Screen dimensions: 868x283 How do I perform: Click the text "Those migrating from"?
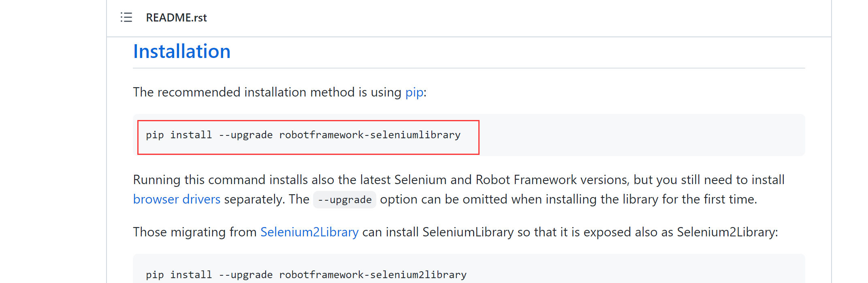click(194, 232)
